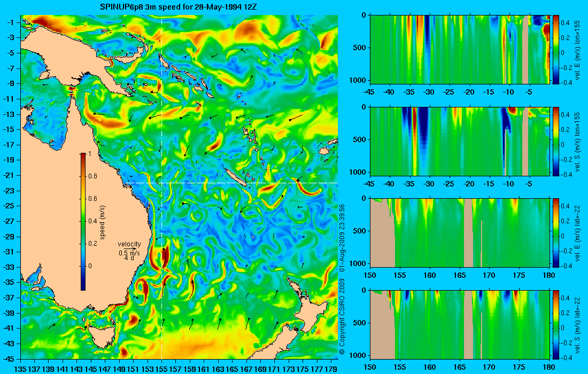Click the 'vel. E (m/s) lat=-22' label
Image resolution: width=588 pixels, height=374 pixels.
[x=578, y=233]
